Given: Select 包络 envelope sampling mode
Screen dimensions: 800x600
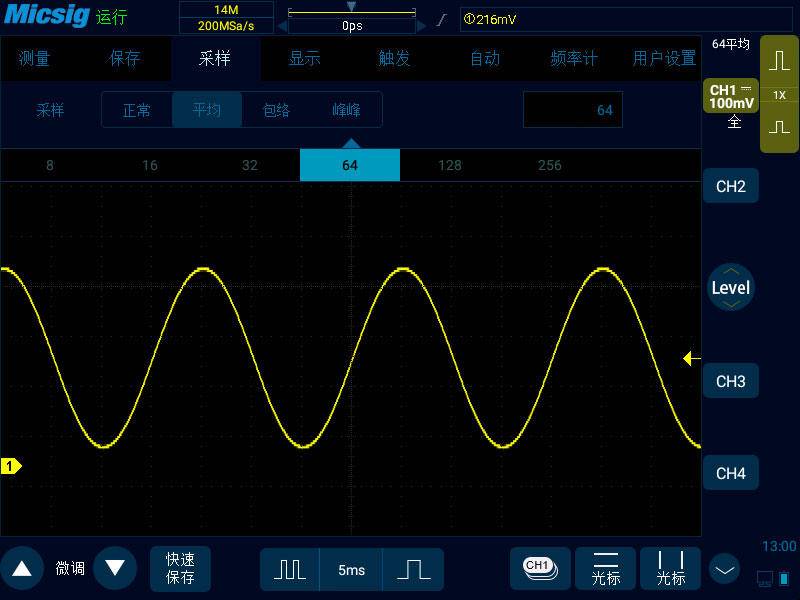Looking at the screenshot, I should point(276,110).
